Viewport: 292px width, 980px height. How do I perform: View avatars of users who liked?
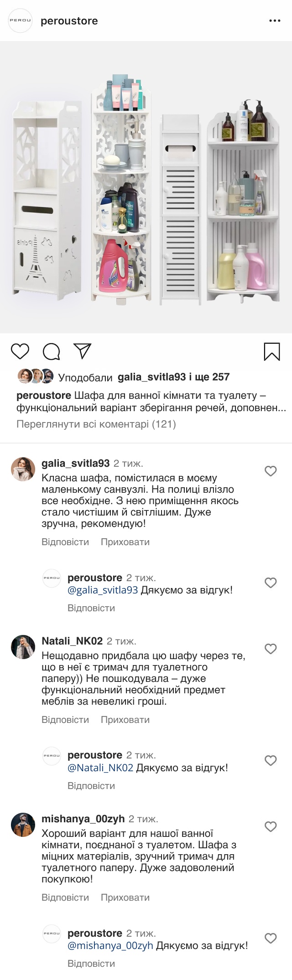35,376
